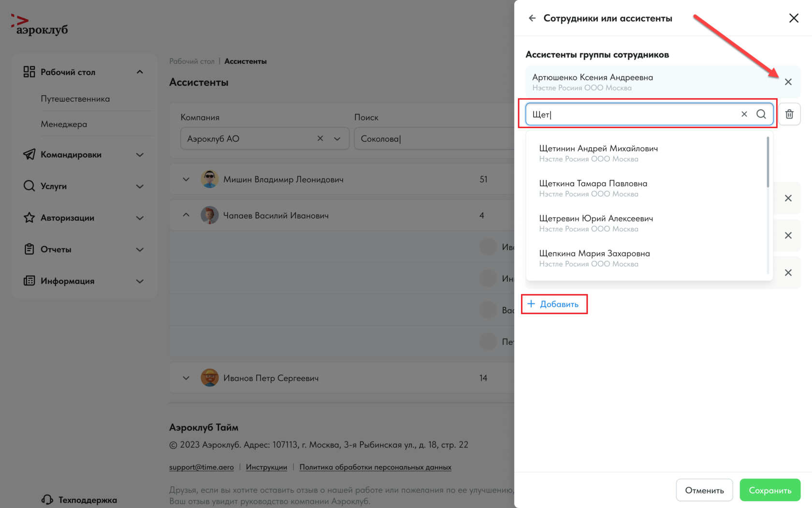Expand Мишин Владимир Леонидович row

tap(186, 179)
